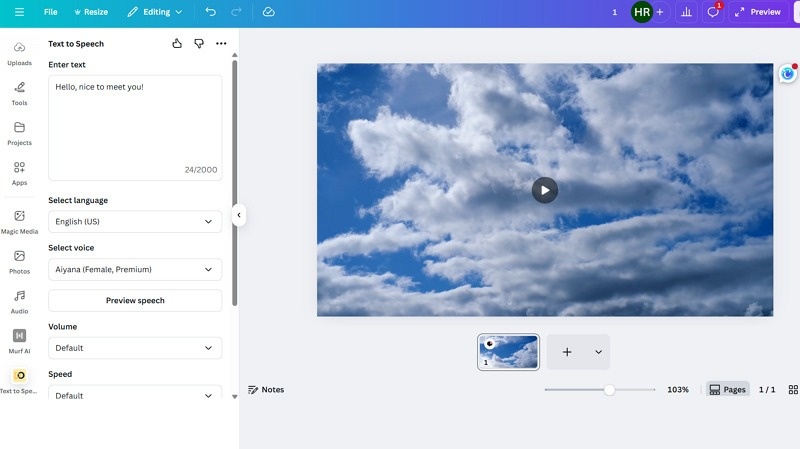Give thumbs down to Text to Speech
Viewport: 800px width, 449px height.
(199, 43)
